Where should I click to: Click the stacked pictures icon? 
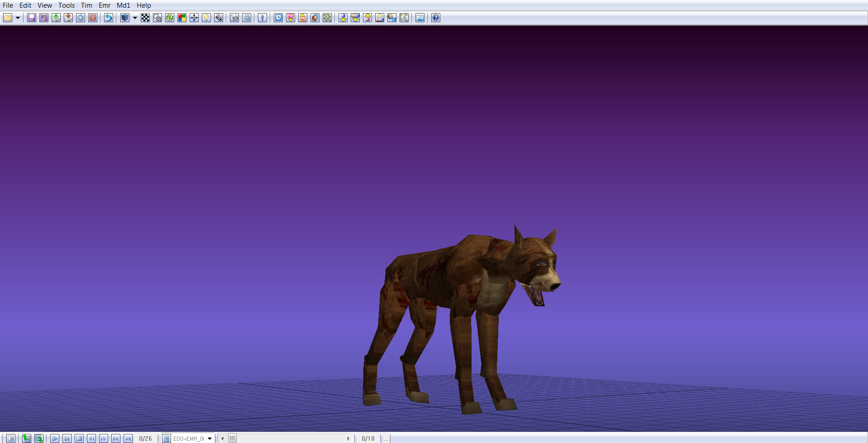pyautogui.click(x=315, y=18)
